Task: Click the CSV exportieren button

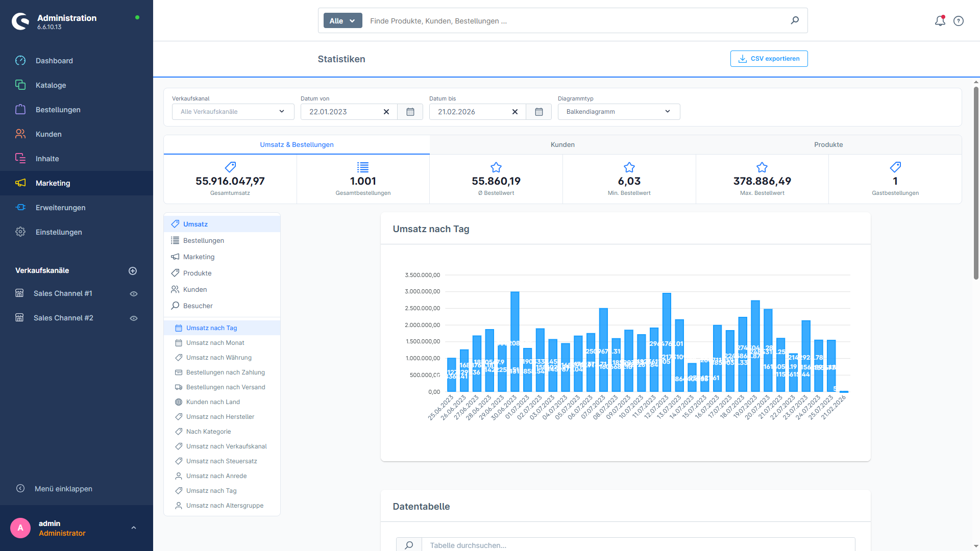Action: (x=769, y=58)
